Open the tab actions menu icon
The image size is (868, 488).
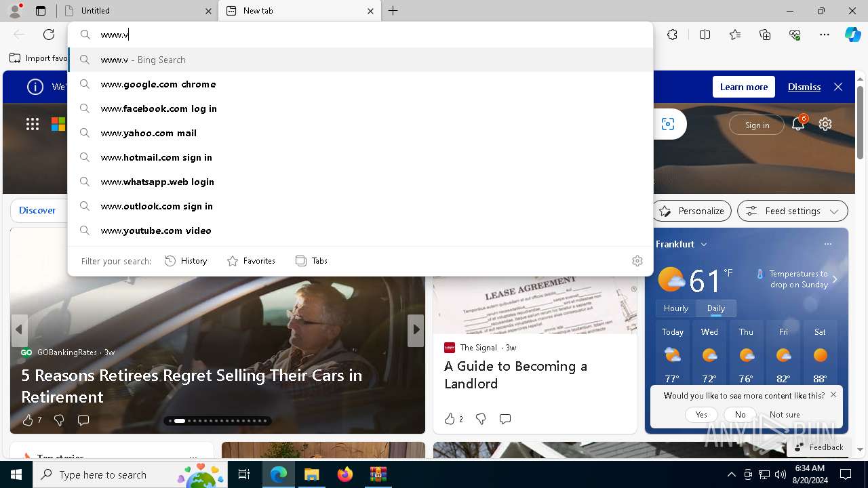click(41, 11)
